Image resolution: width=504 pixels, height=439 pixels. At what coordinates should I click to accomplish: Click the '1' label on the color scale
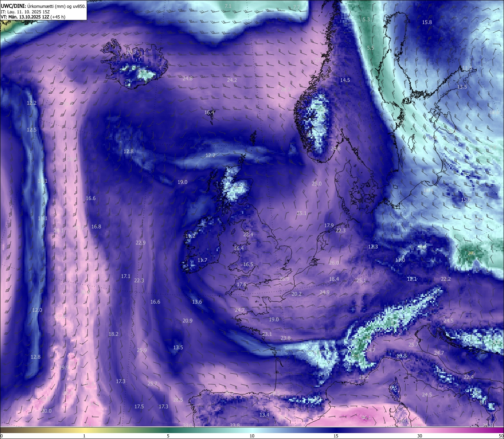pos(84,436)
